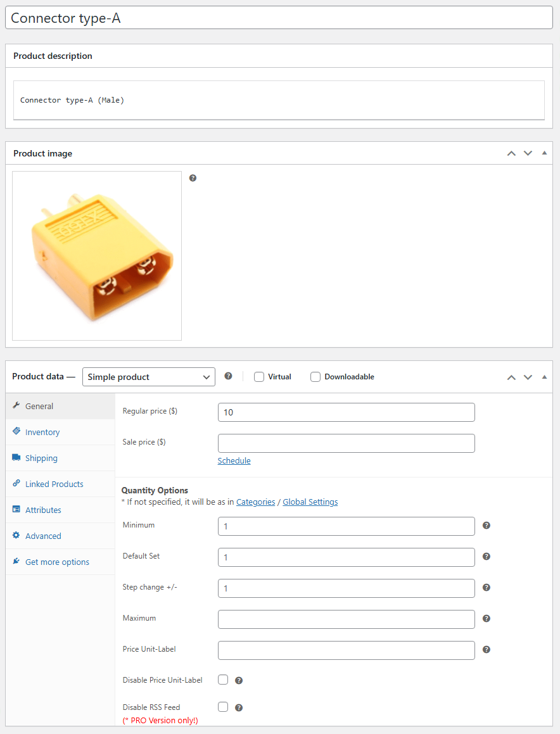560x734 pixels.
Task: Click help icon beside product type dropdown
Action: coord(228,376)
